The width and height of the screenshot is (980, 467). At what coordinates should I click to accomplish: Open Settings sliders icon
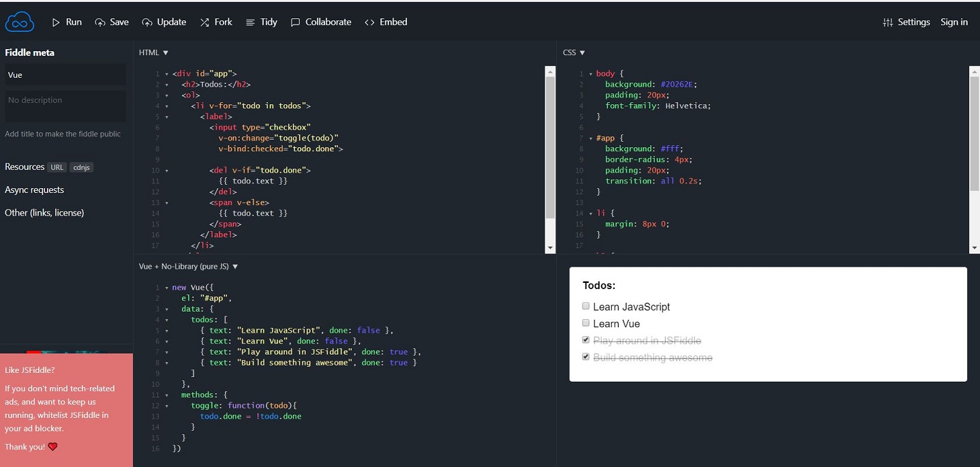coord(887,22)
